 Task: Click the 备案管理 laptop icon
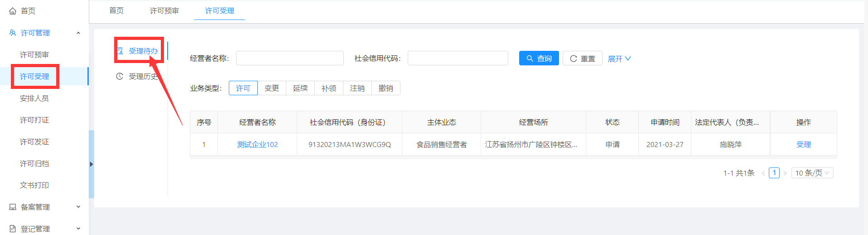13,207
